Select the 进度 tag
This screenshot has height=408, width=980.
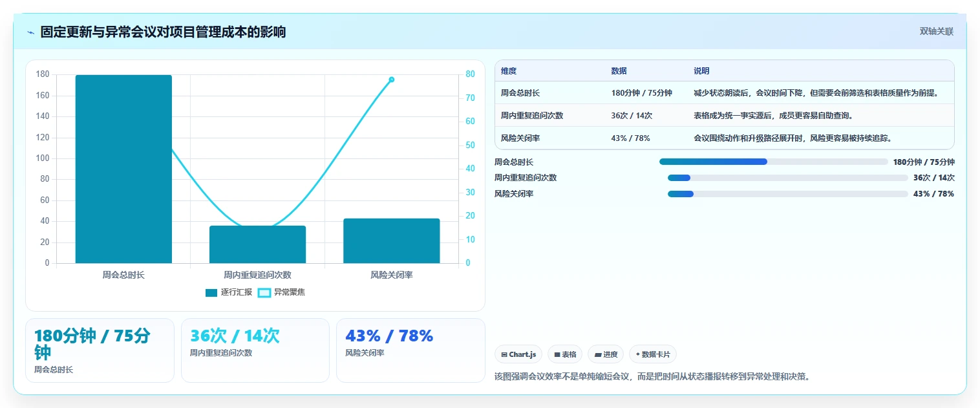point(606,354)
